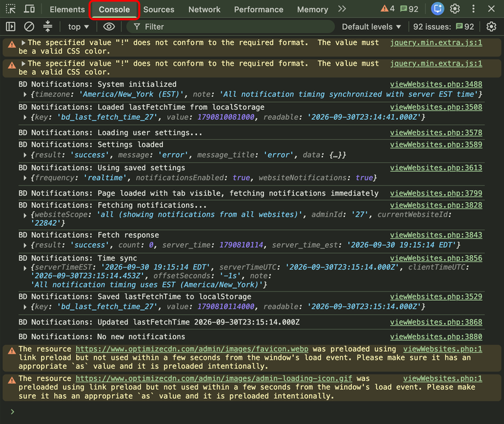The height and width of the screenshot is (424, 504).
Task: Open the Network tab
Action: click(204, 10)
